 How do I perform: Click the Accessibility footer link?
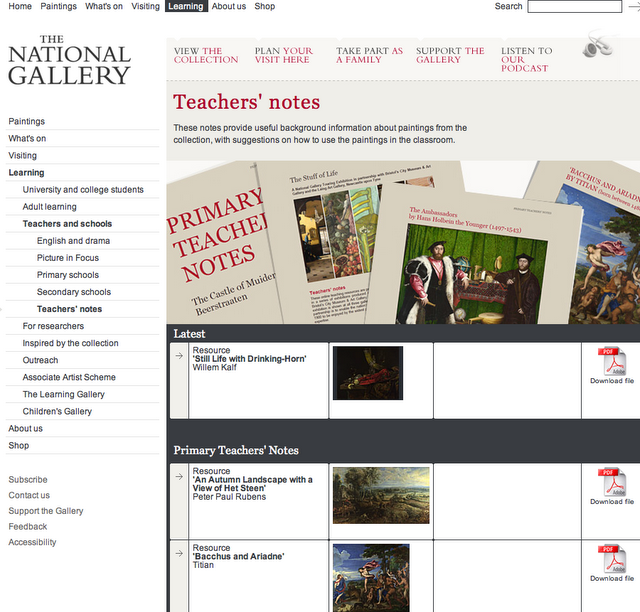tap(32, 542)
